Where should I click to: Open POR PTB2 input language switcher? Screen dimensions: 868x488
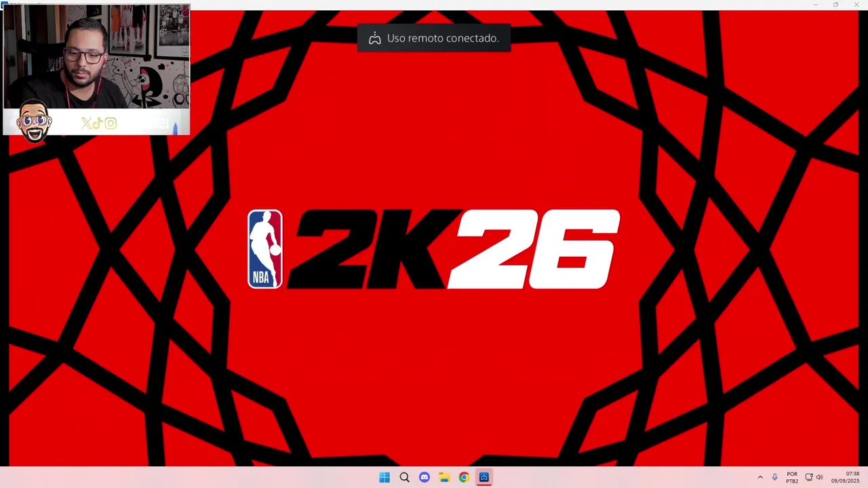(x=792, y=477)
